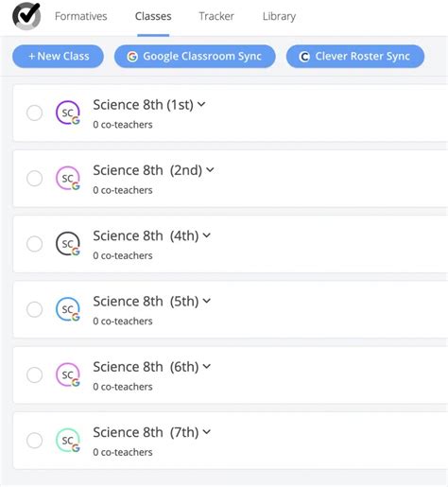448x487 pixels.
Task: Tick the Science 8th (7th) class selection circle
Action: (x=34, y=441)
